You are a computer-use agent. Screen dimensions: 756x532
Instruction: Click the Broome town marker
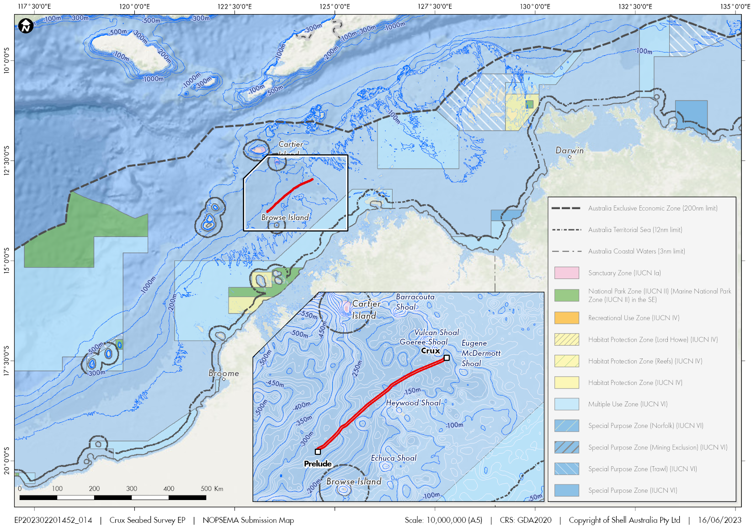pos(224,379)
